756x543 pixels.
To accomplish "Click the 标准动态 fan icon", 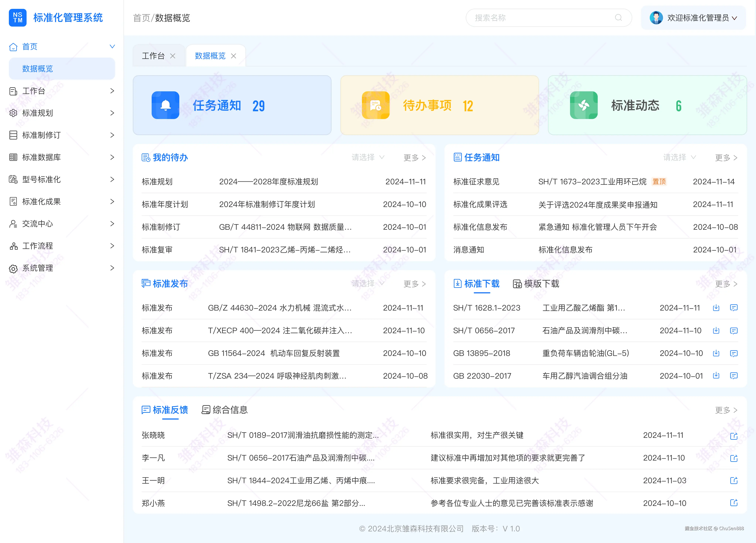I will coord(584,105).
